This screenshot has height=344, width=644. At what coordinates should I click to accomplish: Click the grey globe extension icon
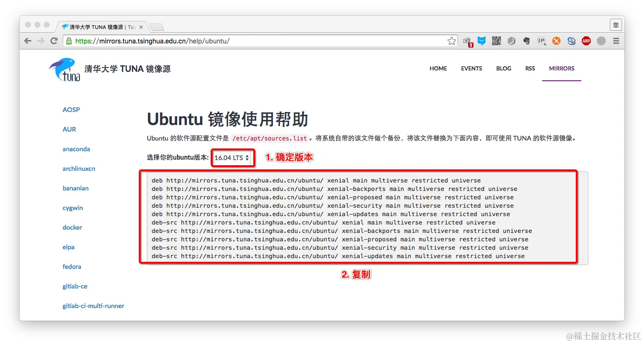click(x=601, y=41)
